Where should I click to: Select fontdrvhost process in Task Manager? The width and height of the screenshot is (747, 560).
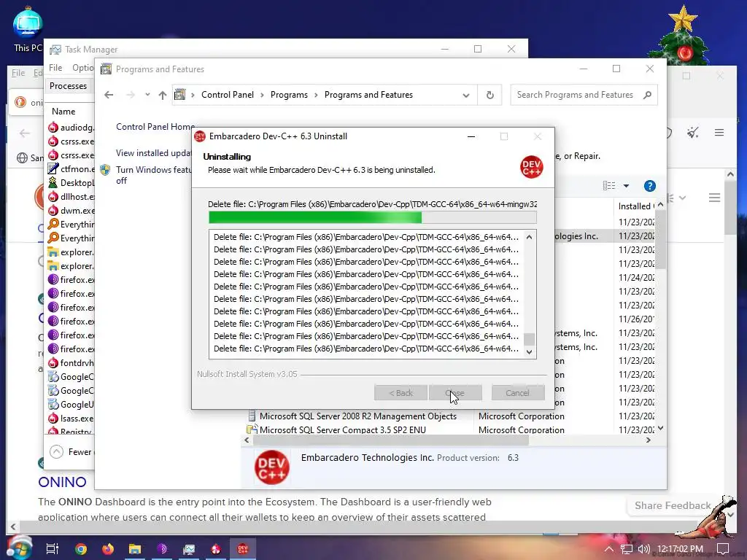(71, 363)
